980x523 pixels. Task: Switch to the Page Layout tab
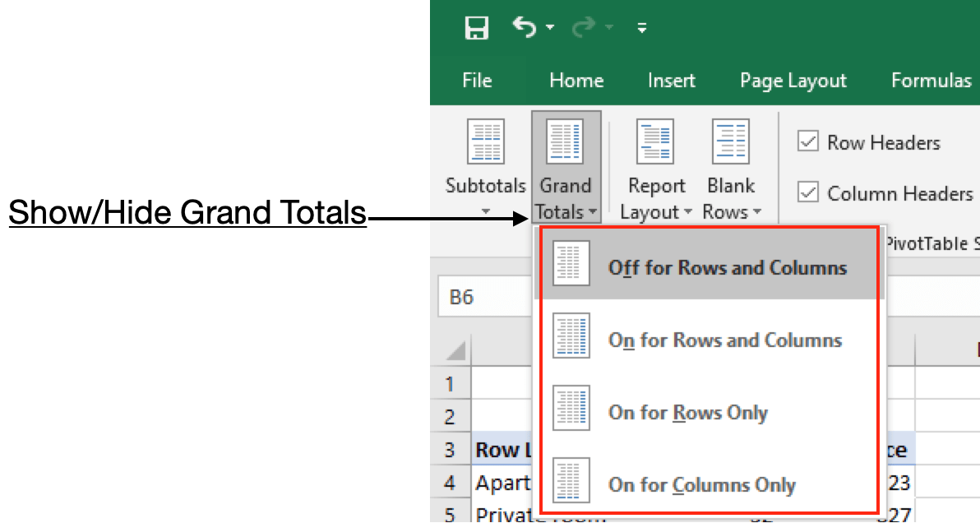(793, 81)
